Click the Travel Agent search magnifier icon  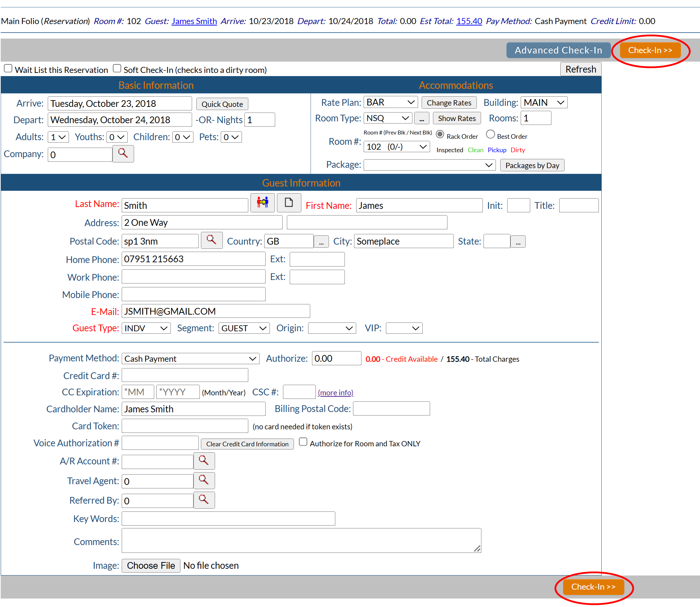[x=204, y=480]
